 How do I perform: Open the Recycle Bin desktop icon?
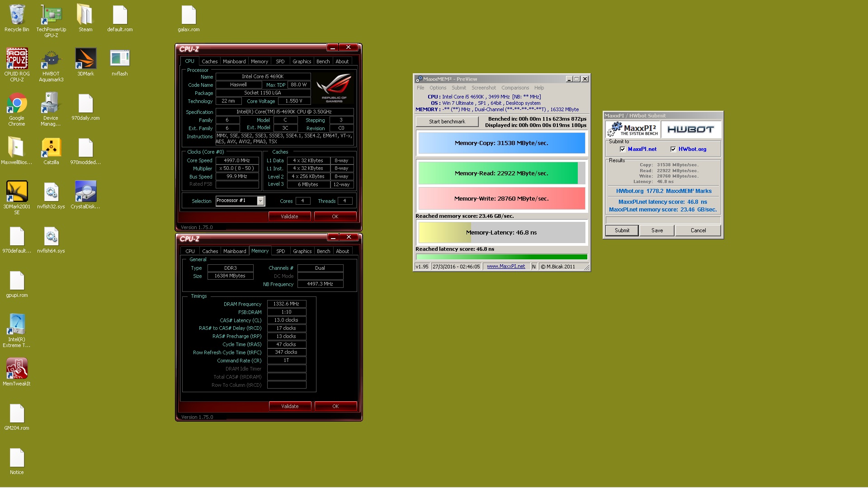point(17,19)
